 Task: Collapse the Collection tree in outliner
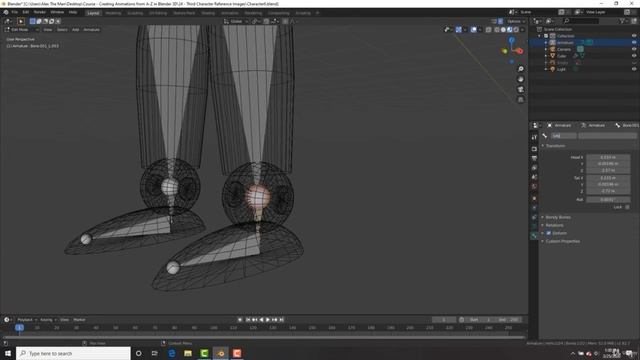[x=540, y=36]
